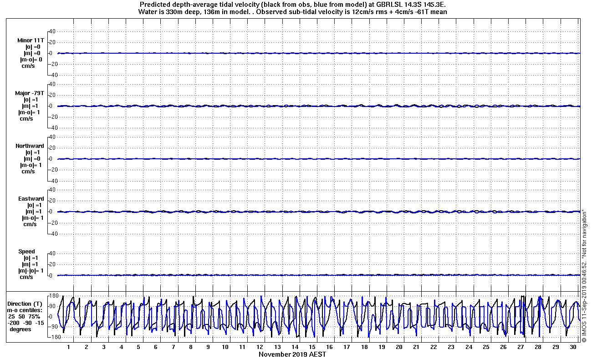Click the day 5 tick label
Screen dimensions: 592x364
click(138, 347)
